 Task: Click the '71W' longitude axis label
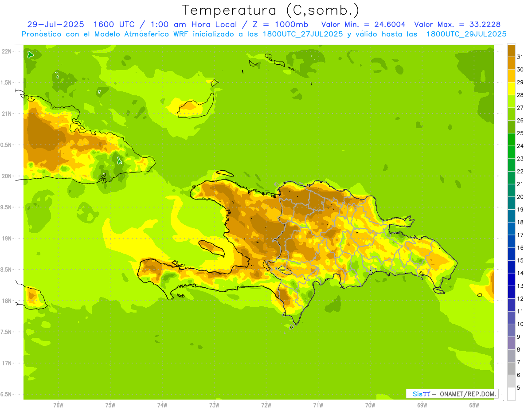click(x=318, y=405)
